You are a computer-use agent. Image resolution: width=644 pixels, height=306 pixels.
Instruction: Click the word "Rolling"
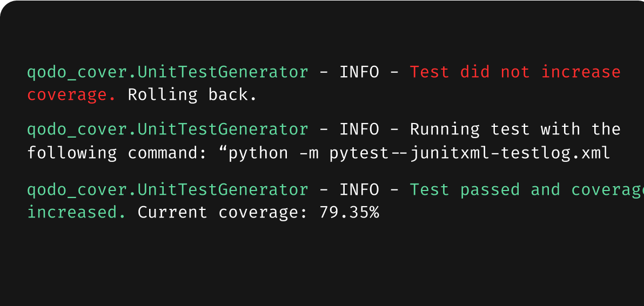point(163,95)
